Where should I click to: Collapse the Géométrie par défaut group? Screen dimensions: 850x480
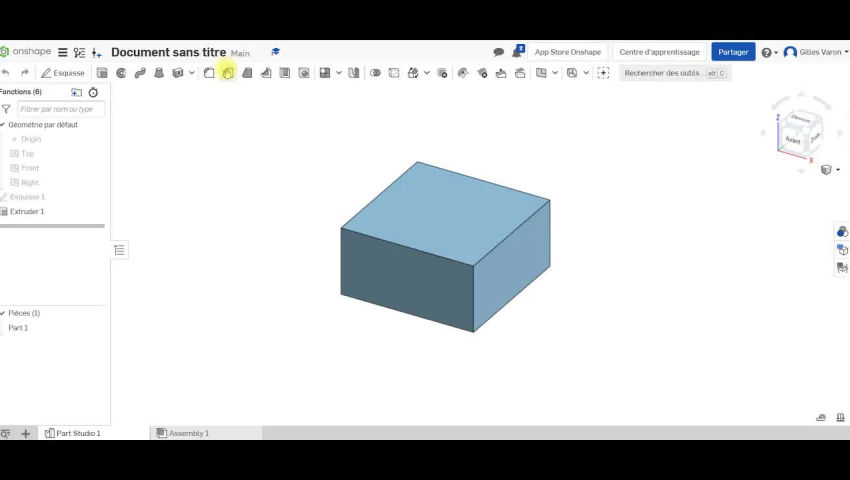pyautogui.click(x=3, y=125)
